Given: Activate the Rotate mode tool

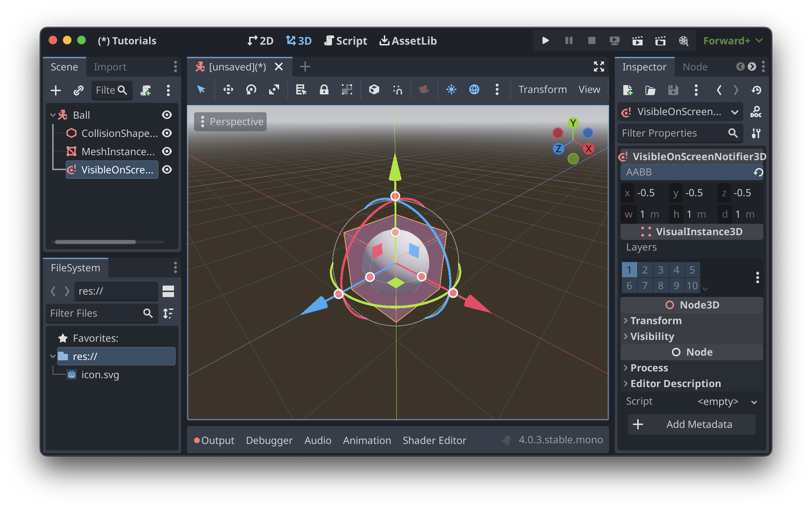Looking at the screenshot, I should coord(251,89).
